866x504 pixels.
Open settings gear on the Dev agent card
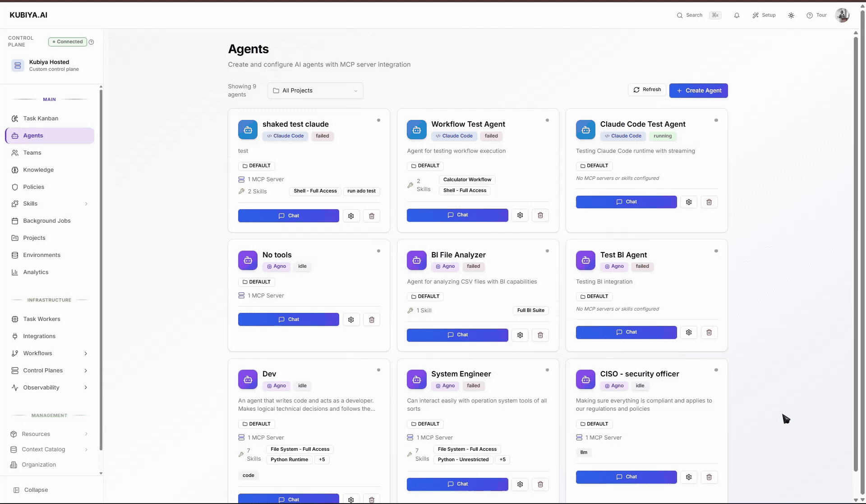click(x=351, y=499)
